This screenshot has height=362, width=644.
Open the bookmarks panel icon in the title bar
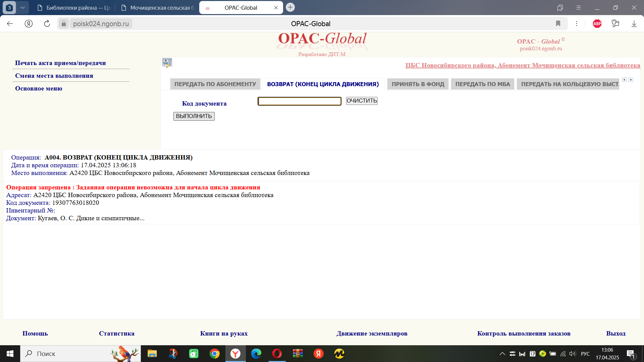pyautogui.click(x=560, y=7)
